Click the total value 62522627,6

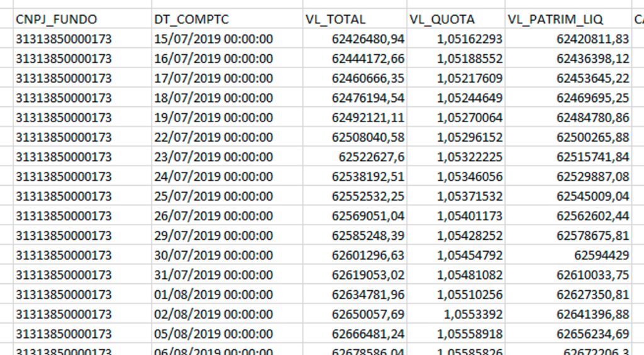[355, 157]
